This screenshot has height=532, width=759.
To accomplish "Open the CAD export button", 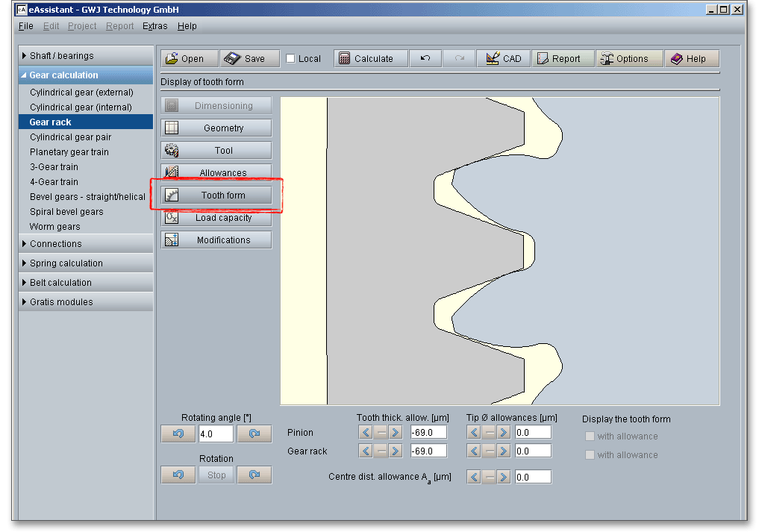I will (504, 59).
